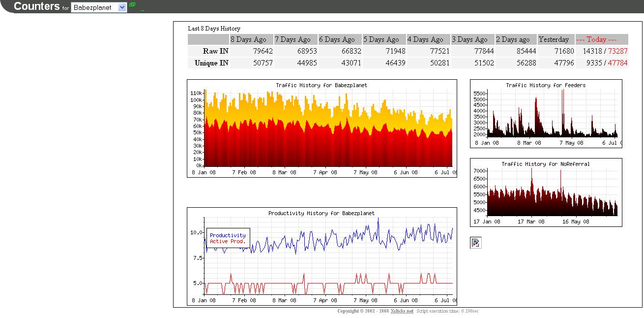Screen dimensions: 644x318
Task: Click Raw IN value 85444
Action: coord(526,51)
